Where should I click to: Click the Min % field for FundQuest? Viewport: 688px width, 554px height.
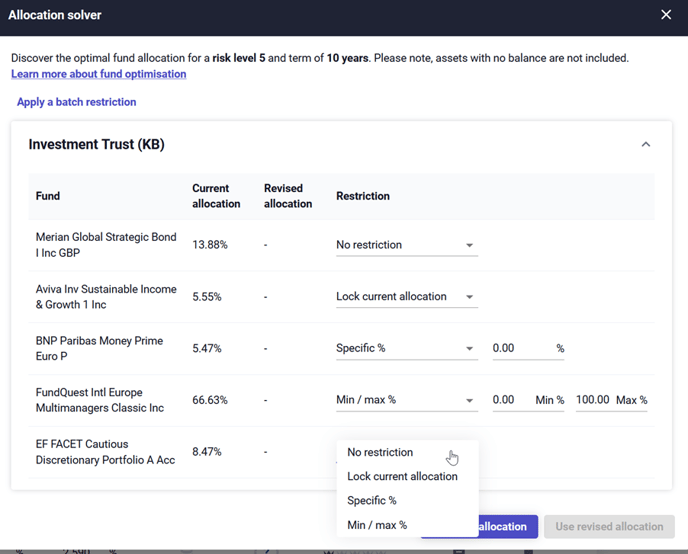(x=510, y=400)
